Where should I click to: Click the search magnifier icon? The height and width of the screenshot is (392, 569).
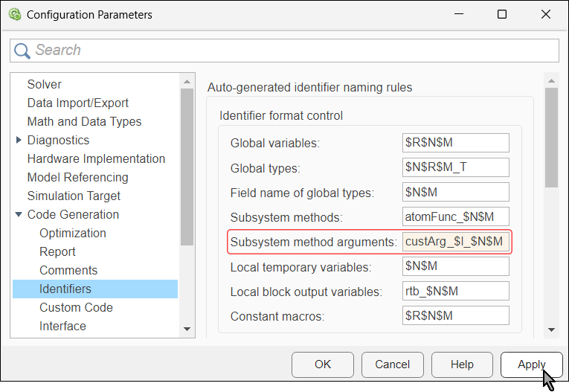(22, 51)
